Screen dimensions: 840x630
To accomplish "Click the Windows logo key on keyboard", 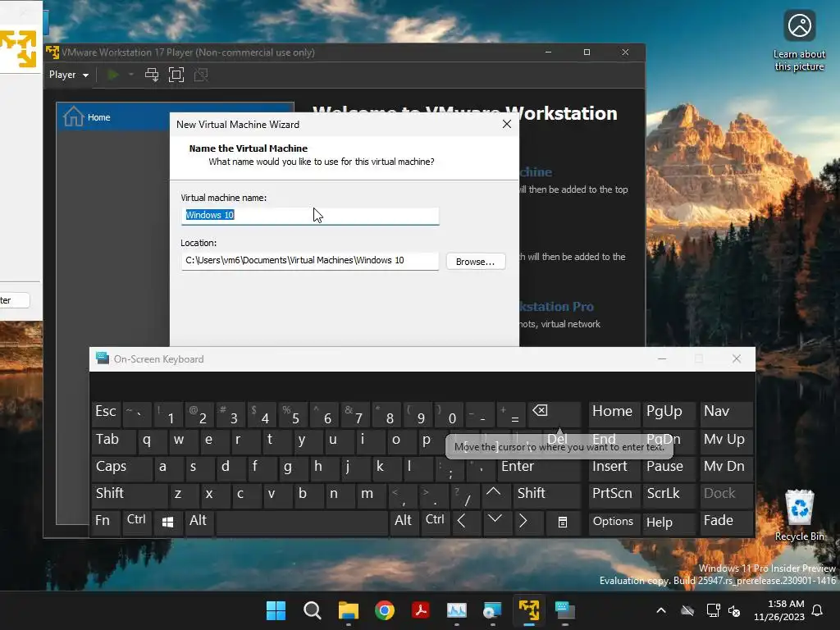I will tap(167, 521).
